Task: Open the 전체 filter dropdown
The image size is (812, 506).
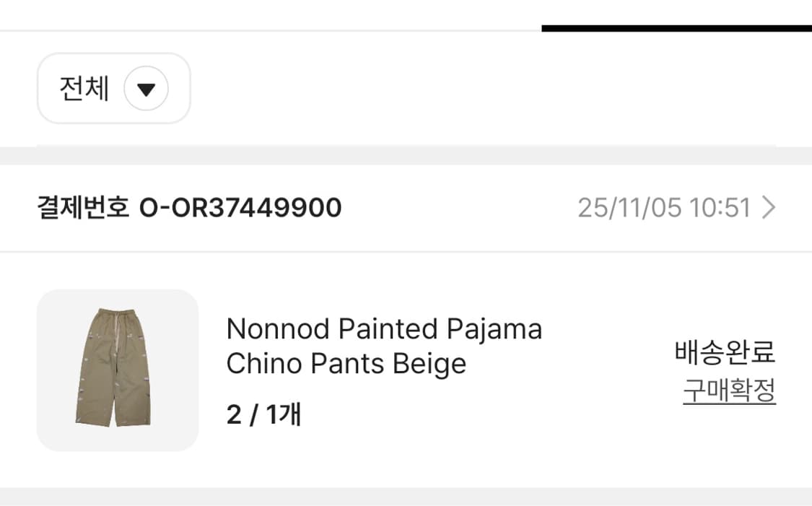Action: [x=113, y=89]
